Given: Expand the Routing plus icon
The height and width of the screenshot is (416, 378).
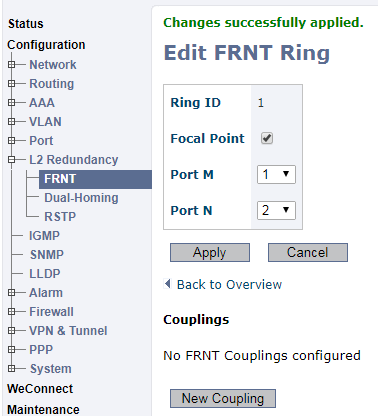Looking at the screenshot, I should pyautogui.click(x=12, y=84).
